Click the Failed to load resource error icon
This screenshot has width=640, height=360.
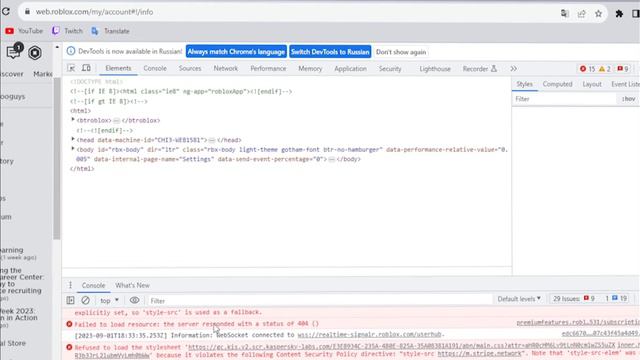click(69, 324)
